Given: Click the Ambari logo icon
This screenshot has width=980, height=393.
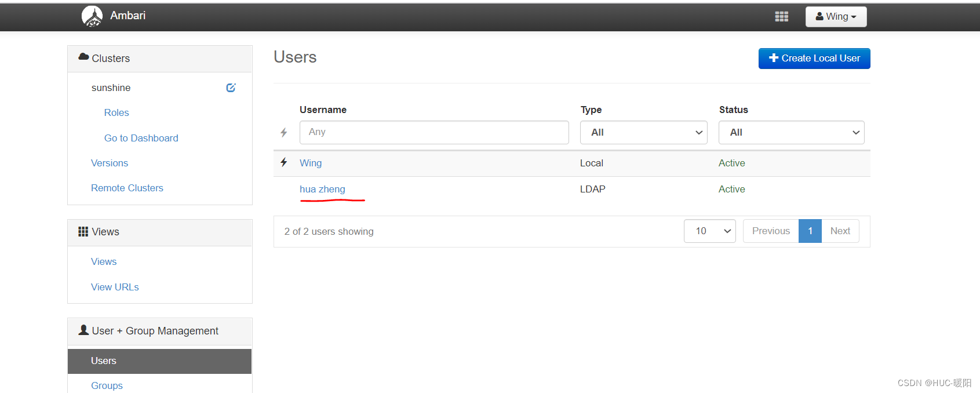Looking at the screenshot, I should (92, 16).
